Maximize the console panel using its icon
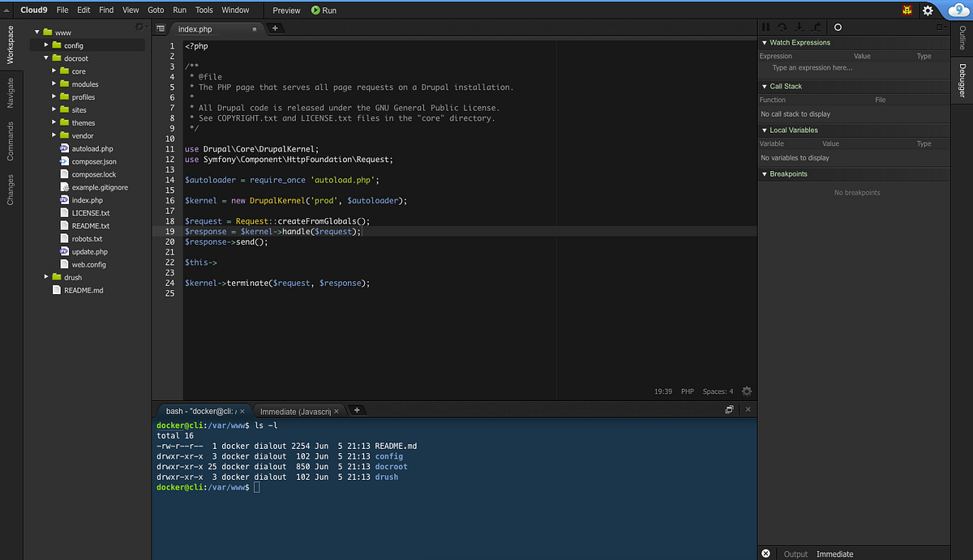Screen dimensions: 973x560 click(729, 409)
